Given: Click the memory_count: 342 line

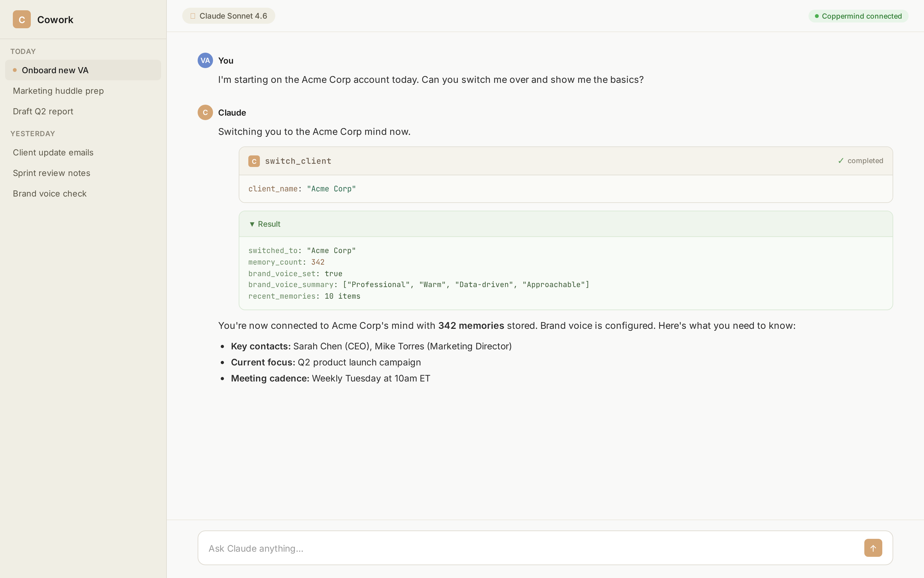Looking at the screenshot, I should pos(287,262).
